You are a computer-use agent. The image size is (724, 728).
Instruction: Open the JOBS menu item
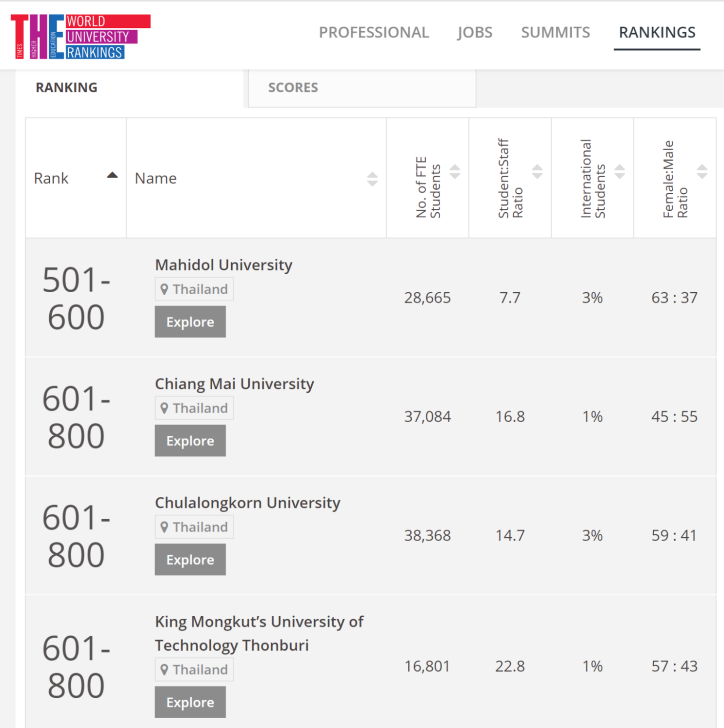(x=475, y=32)
